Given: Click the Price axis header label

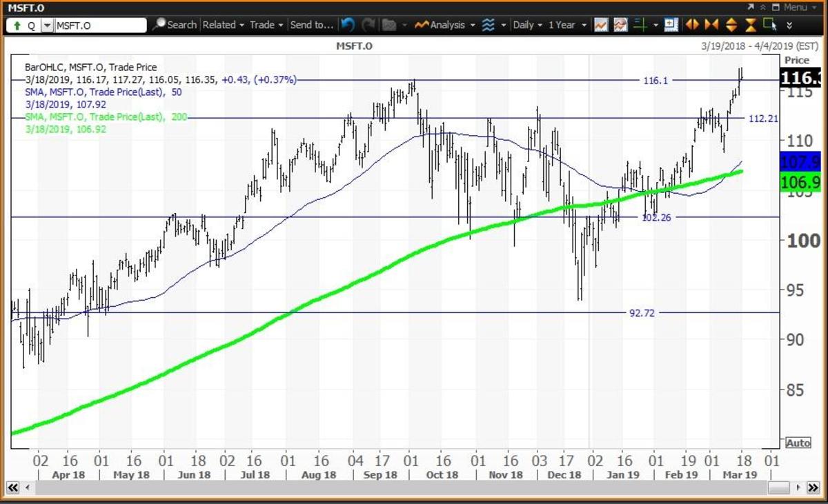Looking at the screenshot, I should coord(797,60).
